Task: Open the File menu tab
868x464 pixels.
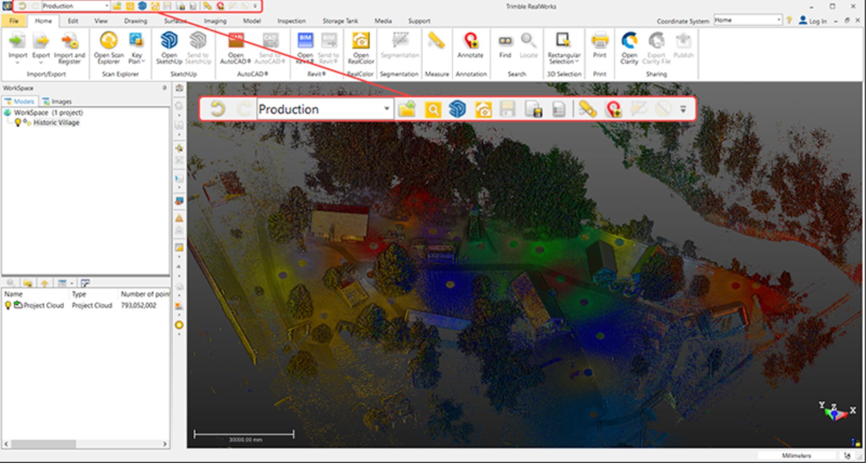Action: (x=14, y=21)
